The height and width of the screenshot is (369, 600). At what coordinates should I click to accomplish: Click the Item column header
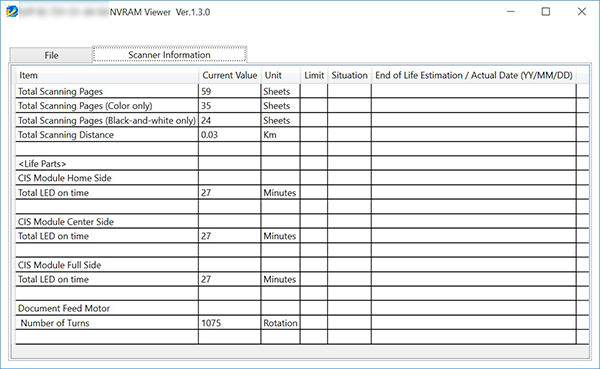tap(107, 75)
